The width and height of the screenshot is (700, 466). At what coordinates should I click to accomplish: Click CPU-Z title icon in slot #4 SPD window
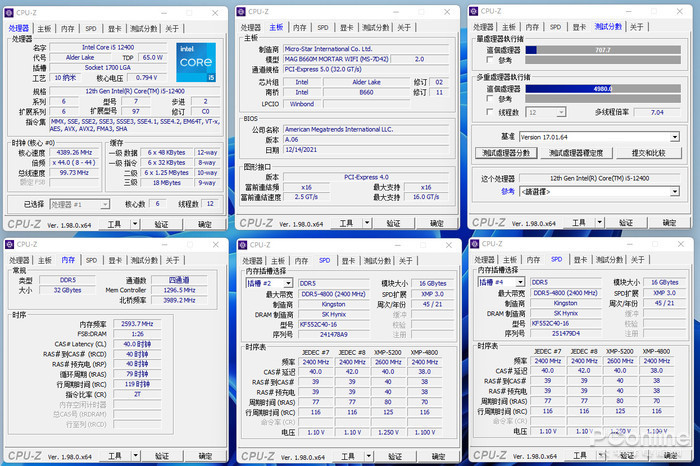(x=475, y=244)
